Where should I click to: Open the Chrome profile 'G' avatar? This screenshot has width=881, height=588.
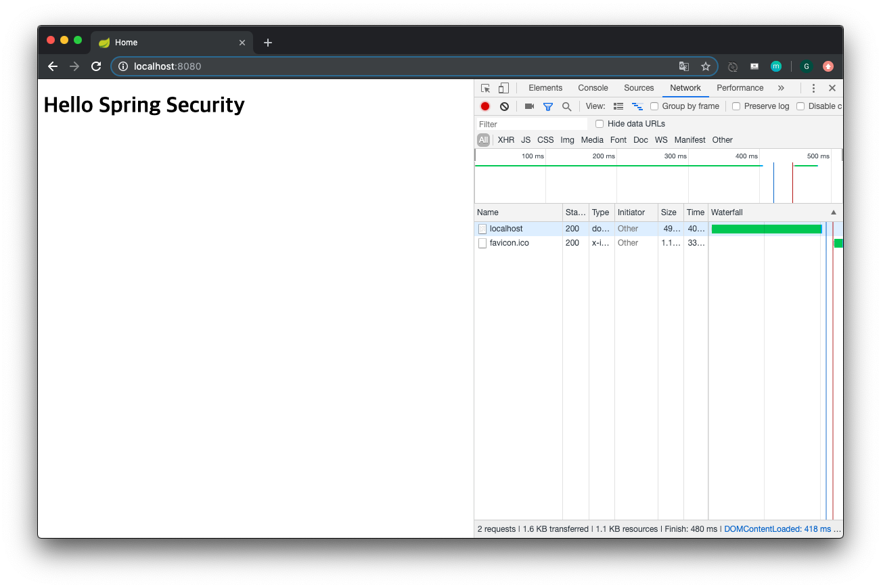click(806, 66)
